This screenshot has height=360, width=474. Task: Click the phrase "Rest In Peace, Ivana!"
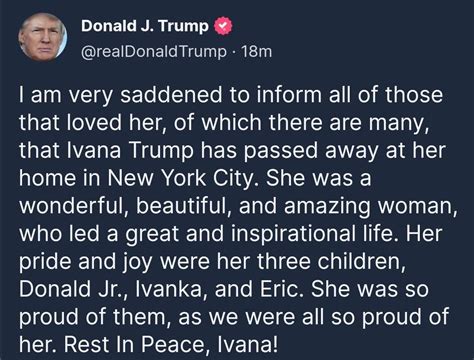[x=171, y=344]
